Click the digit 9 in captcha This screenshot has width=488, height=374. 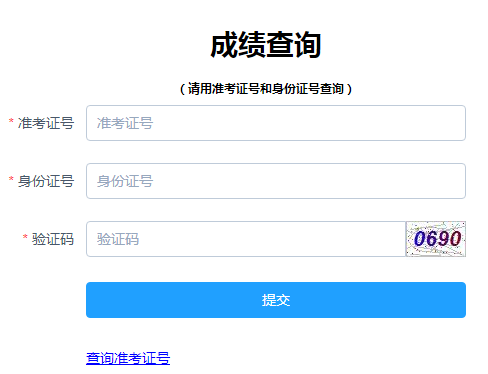pyautogui.click(x=444, y=239)
